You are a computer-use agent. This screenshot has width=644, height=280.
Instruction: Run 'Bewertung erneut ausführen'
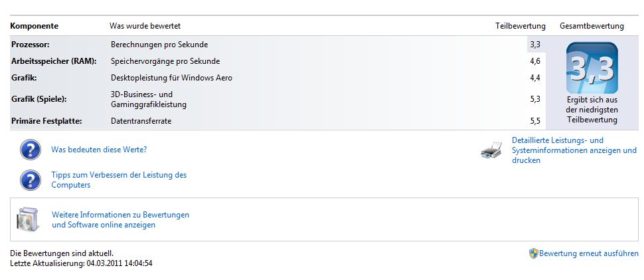(588, 253)
